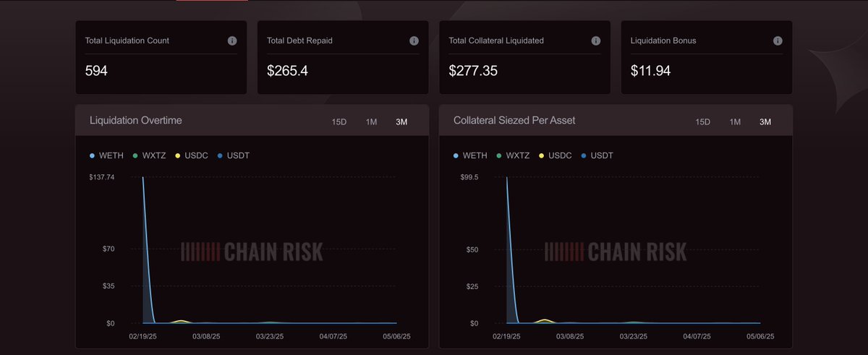Select 1M range in Liquidation Overtime chart
The image size is (868, 355).
371,121
